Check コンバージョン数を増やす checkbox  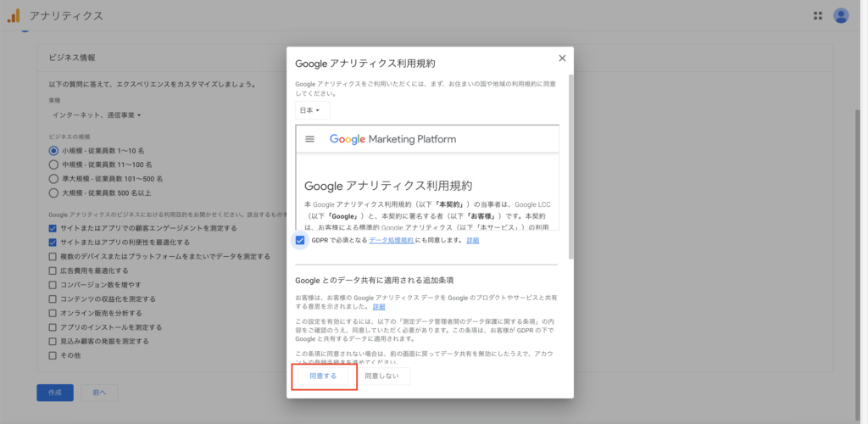(53, 285)
